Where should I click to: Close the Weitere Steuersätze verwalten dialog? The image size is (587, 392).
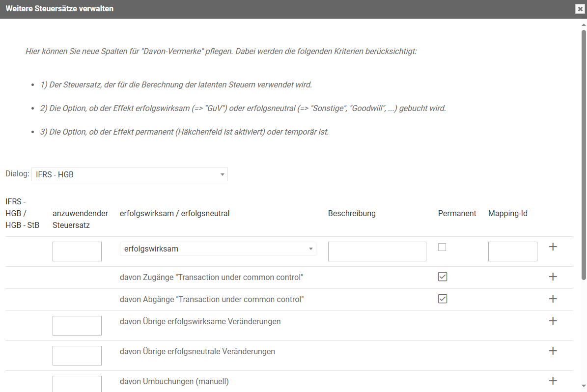(x=580, y=9)
